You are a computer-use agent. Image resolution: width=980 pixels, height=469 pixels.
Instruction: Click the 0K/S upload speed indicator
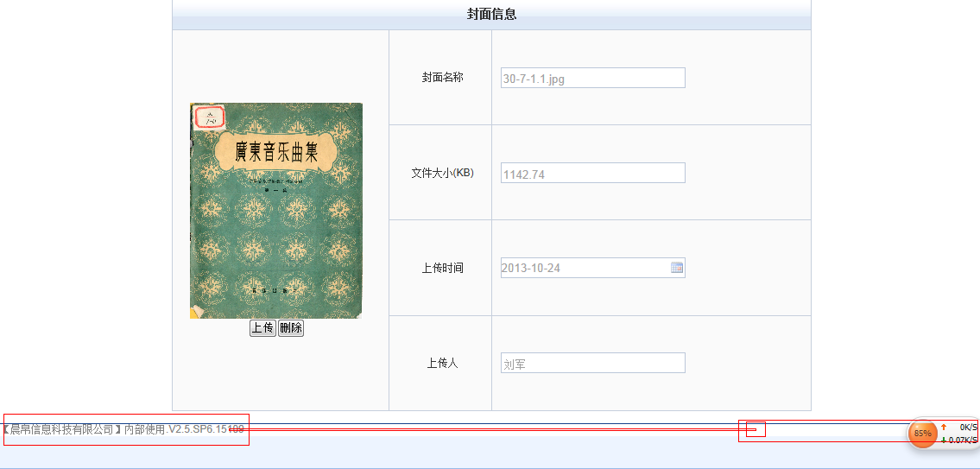pyautogui.click(x=959, y=427)
